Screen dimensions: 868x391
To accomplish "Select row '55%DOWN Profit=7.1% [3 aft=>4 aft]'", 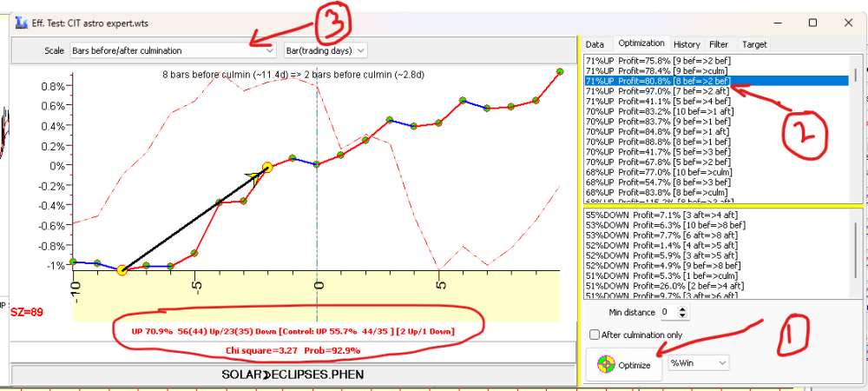I will tap(717, 215).
